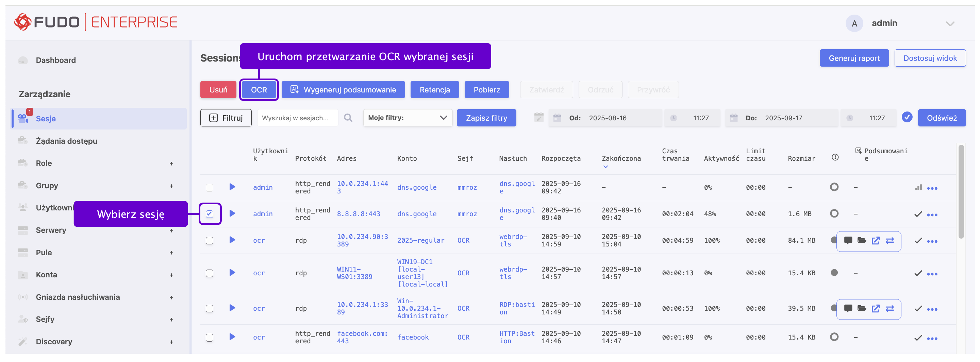The width and height of the screenshot is (980, 362).
Task: Click the search magnifier icon
Action: [x=348, y=118]
